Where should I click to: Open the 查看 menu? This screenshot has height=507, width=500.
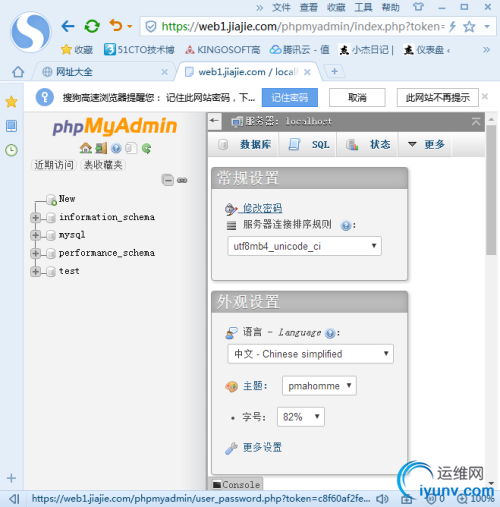tap(308, 7)
